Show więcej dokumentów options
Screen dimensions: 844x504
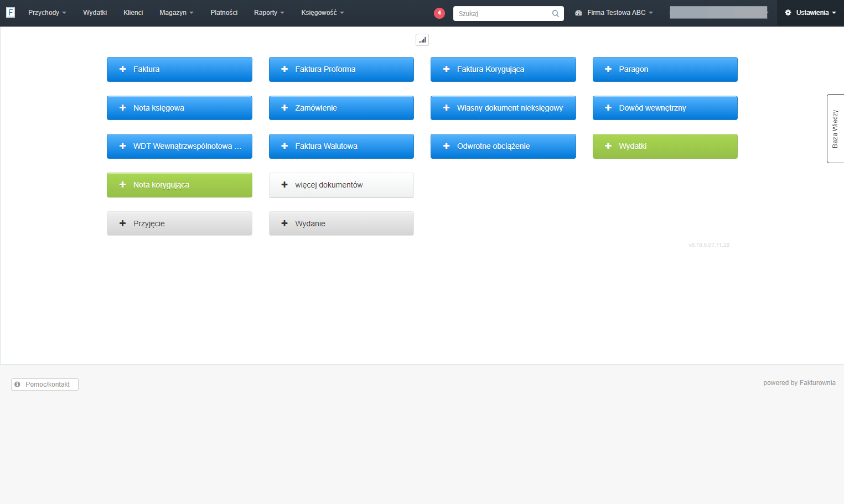tap(341, 185)
